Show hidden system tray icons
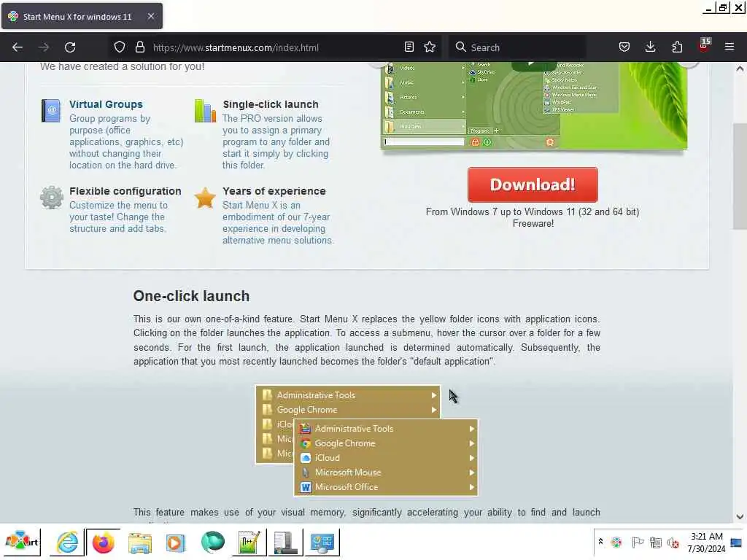The width and height of the screenshot is (747, 560). 600,542
